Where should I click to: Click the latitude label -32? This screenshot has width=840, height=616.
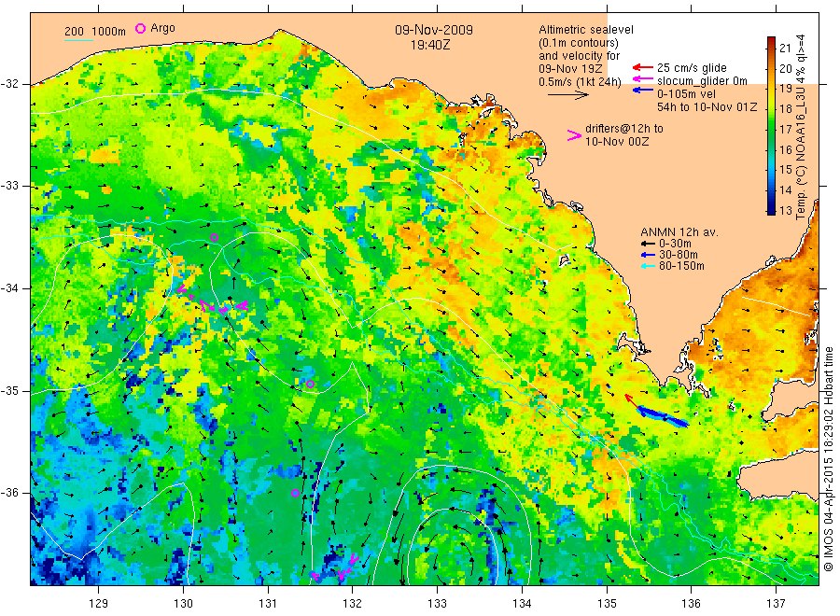click(9, 84)
